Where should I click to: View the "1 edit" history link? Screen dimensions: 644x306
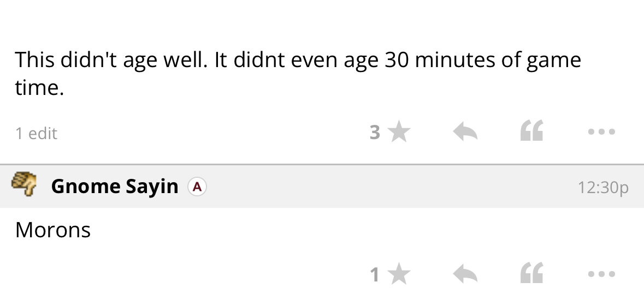(x=36, y=134)
